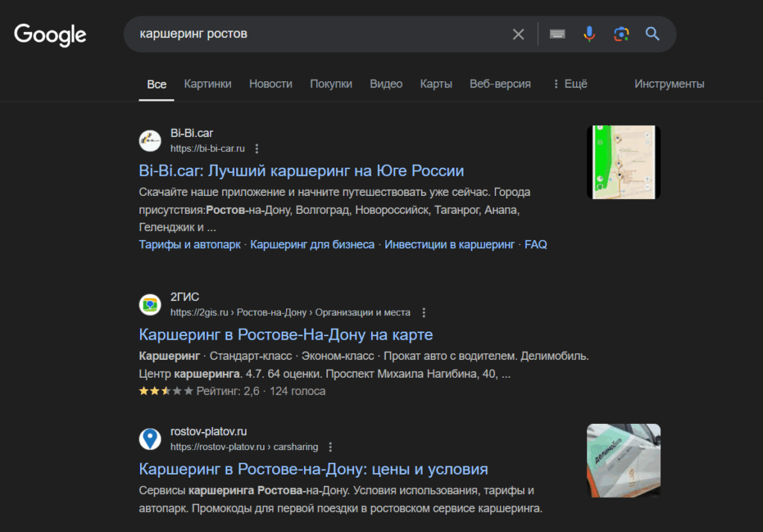The image size is (763, 532).
Task: Open the Bi-Bi.car map preview thumbnail
Action: coord(624,162)
